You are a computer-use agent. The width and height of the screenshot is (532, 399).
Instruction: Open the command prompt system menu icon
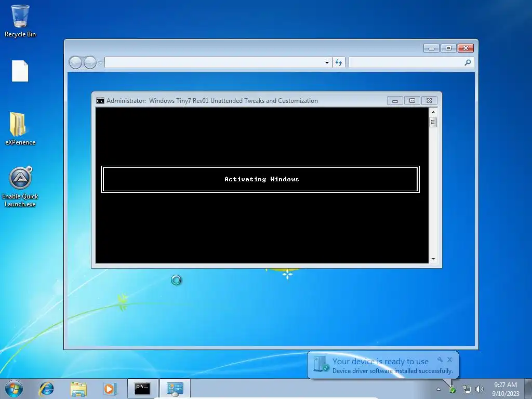(x=100, y=101)
